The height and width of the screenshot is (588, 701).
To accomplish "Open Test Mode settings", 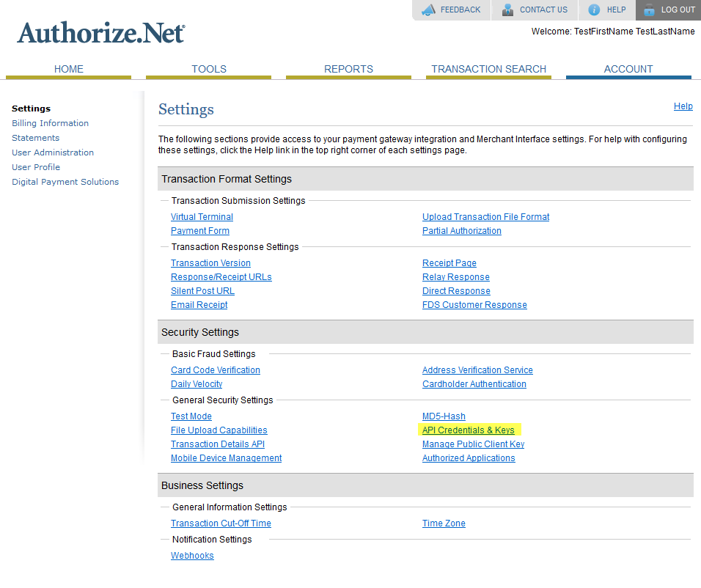I will (191, 416).
